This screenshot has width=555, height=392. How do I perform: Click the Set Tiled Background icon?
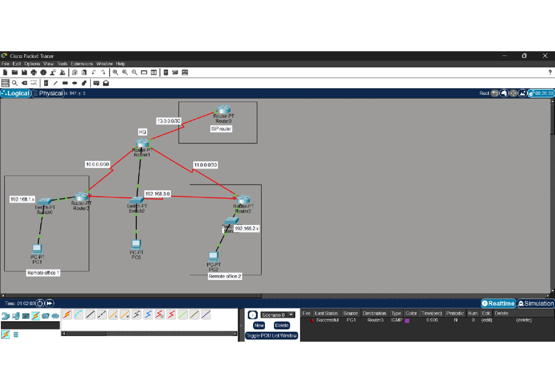click(523, 93)
